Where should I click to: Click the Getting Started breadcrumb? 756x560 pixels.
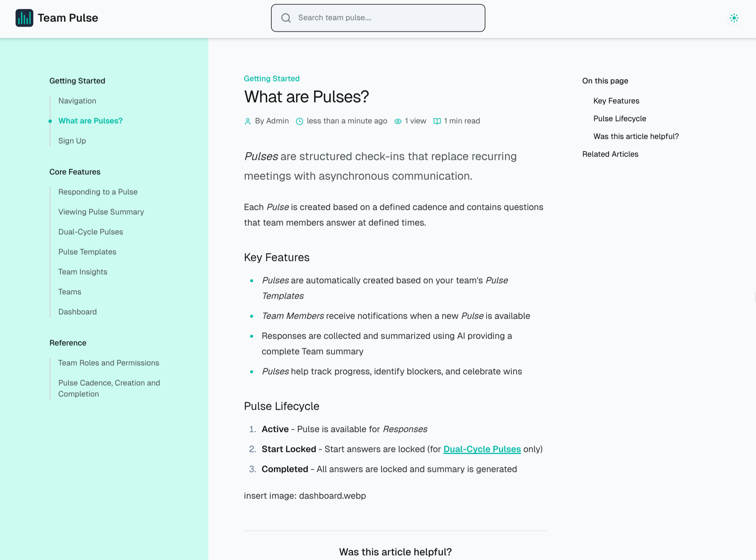pos(272,78)
